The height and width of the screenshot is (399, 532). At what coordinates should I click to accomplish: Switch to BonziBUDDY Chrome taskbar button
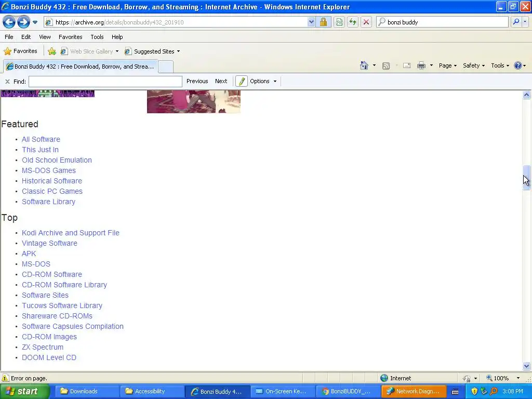click(x=348, y=392)
